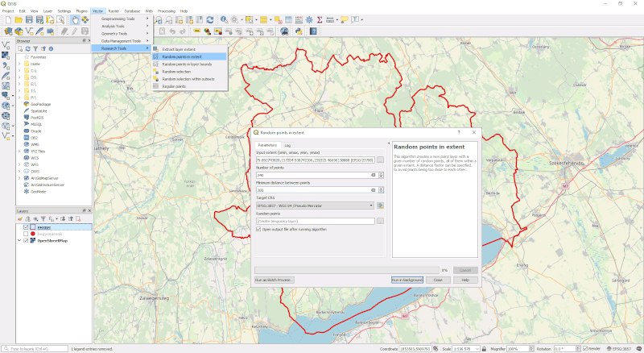Image resolution: width=644 pixels, height=353 pixels.
Task: Clear the Number of points value icon
Action: pos(374,175)
